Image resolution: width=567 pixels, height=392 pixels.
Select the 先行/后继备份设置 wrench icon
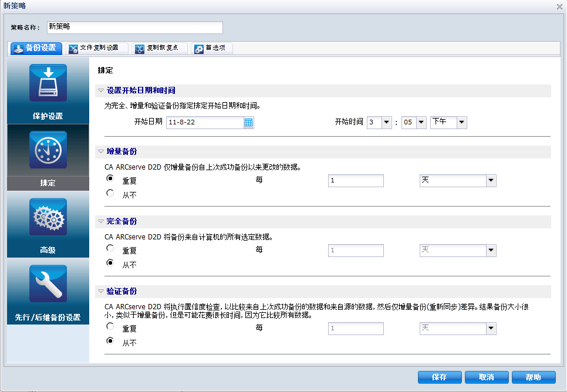coord(48,283)
